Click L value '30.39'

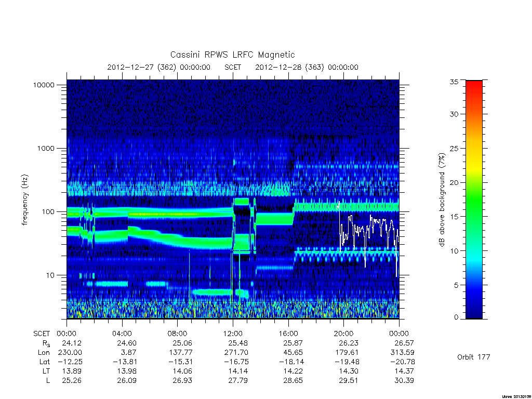(x=404, y=381)
